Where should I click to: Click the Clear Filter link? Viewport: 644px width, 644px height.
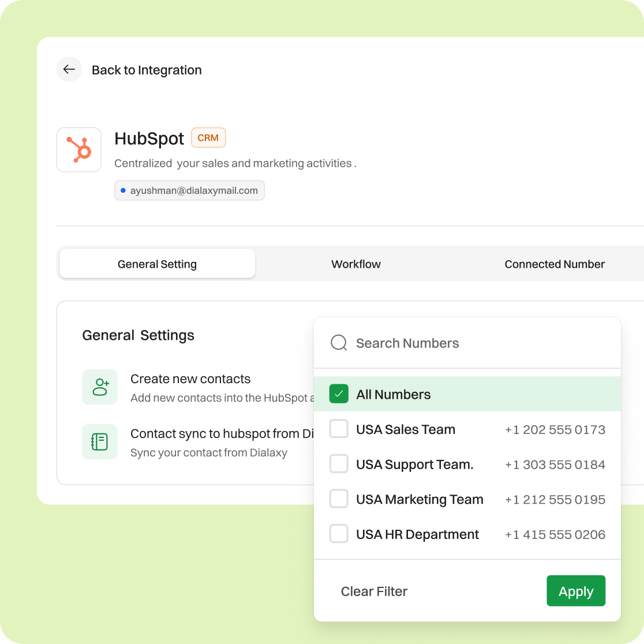point(374,591)
